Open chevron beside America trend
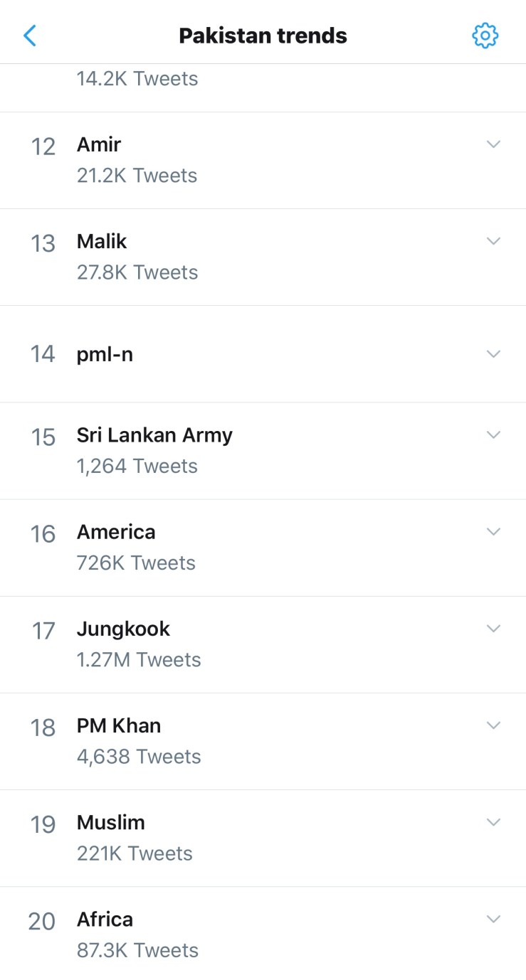This screenshot has height=980, width=526. point(493,531)
